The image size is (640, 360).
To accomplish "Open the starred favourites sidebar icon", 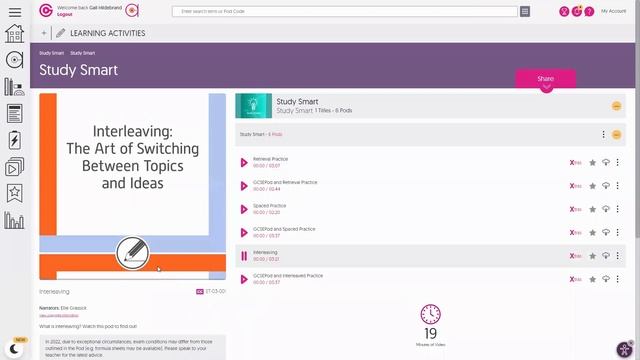I will point(14,193).
